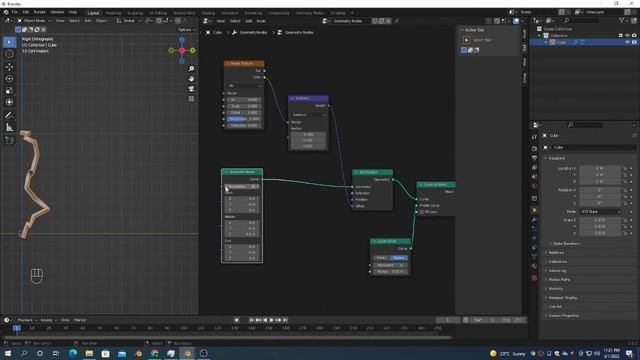
Task: Click the Cube breadcrumb in node editor
Action: (x=214, y=32)
